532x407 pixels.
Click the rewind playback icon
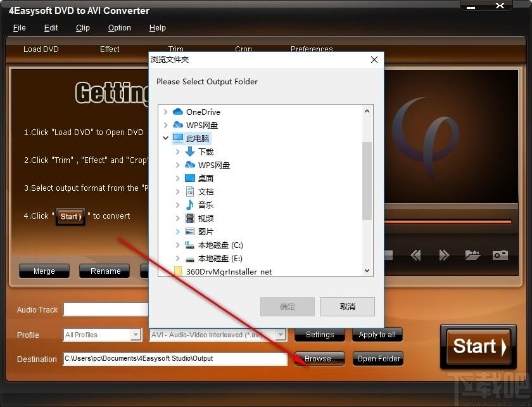pos(415,255)
